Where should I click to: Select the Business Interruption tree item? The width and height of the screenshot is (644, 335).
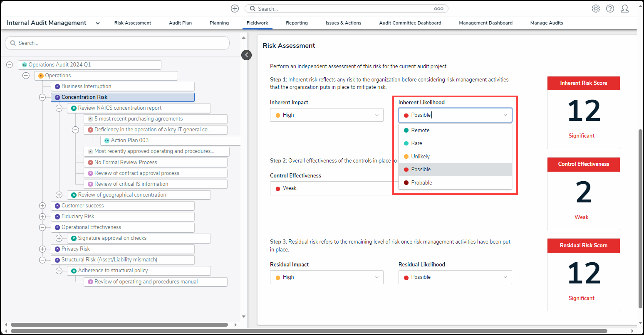click(86, 86)
